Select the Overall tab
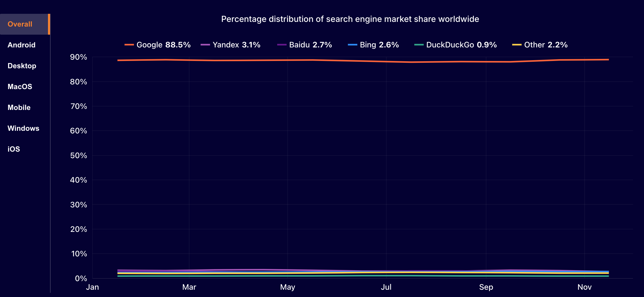The width and height of the screenshot is (644, 297). click(x=20, y=24)
